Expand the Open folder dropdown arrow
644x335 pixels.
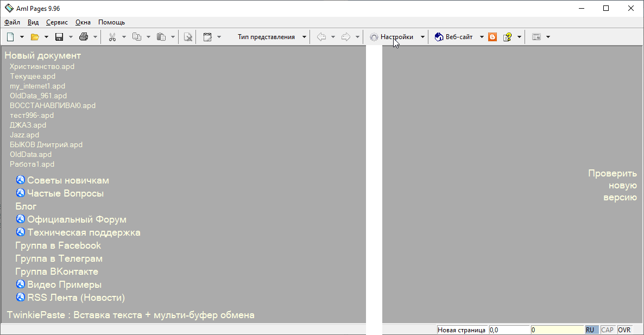tap(46, 37)
